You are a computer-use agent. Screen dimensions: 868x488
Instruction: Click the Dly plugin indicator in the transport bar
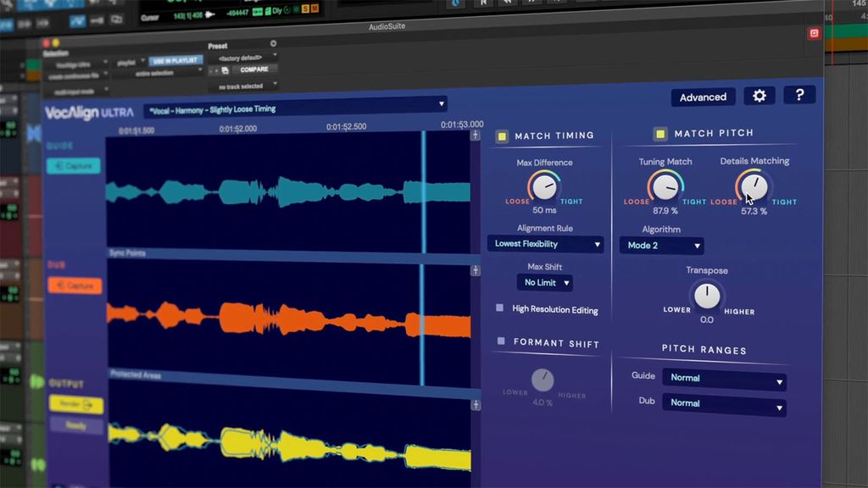[x=278, y=10]
